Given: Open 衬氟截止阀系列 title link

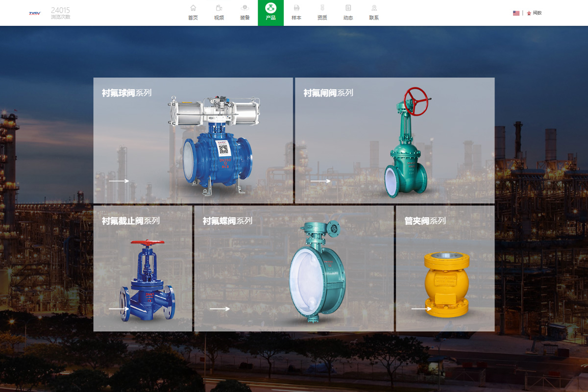Looking at the screenshot, I should coord(130,221).
